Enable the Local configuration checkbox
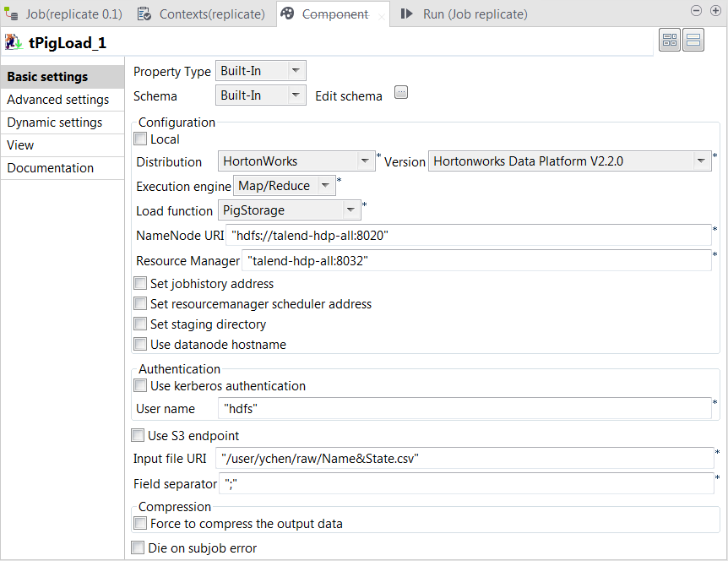The image size is (728, 561). click(x=139, y=139)
